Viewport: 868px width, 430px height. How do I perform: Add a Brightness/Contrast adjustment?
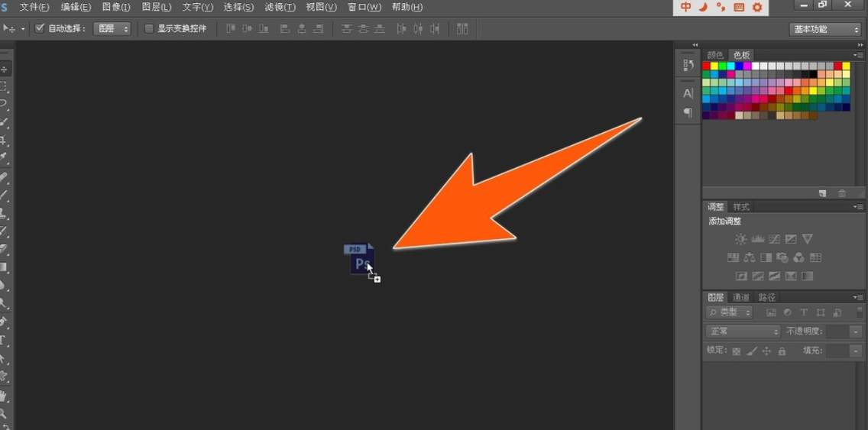[x=740, y=239]
